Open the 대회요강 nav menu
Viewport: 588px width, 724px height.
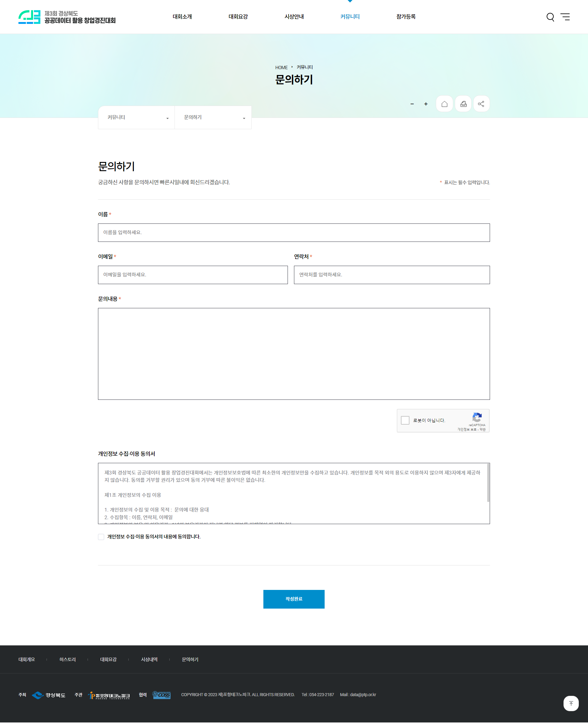[238, 17]
